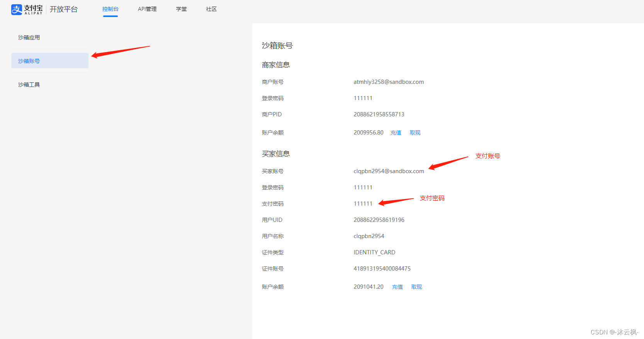The width and height of the screenshot is (644, 339).
Task: Select merchant account atmhiy3258@sandbox.com
Action: [389, 82]
